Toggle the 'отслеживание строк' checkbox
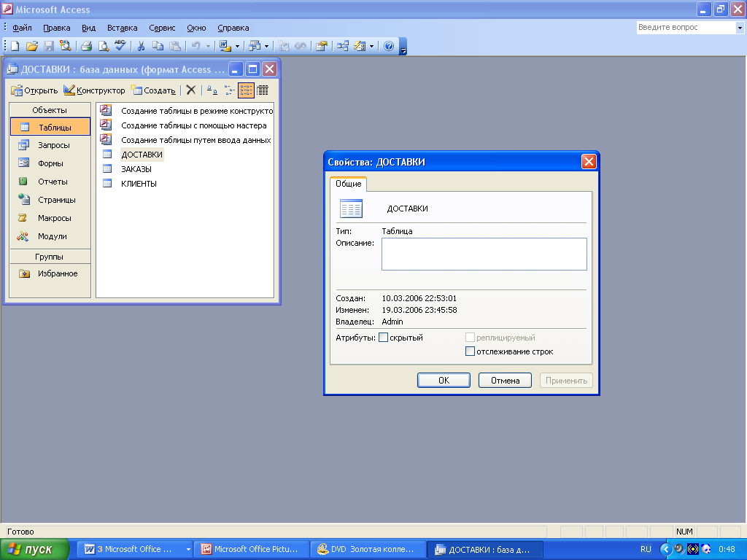The width and height of the screenshot is (747, 560). pos(470,351)
